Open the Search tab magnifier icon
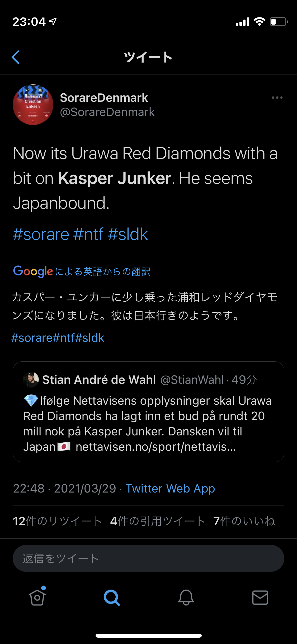This screenshot has height=644, width=297. pos(112,597)
